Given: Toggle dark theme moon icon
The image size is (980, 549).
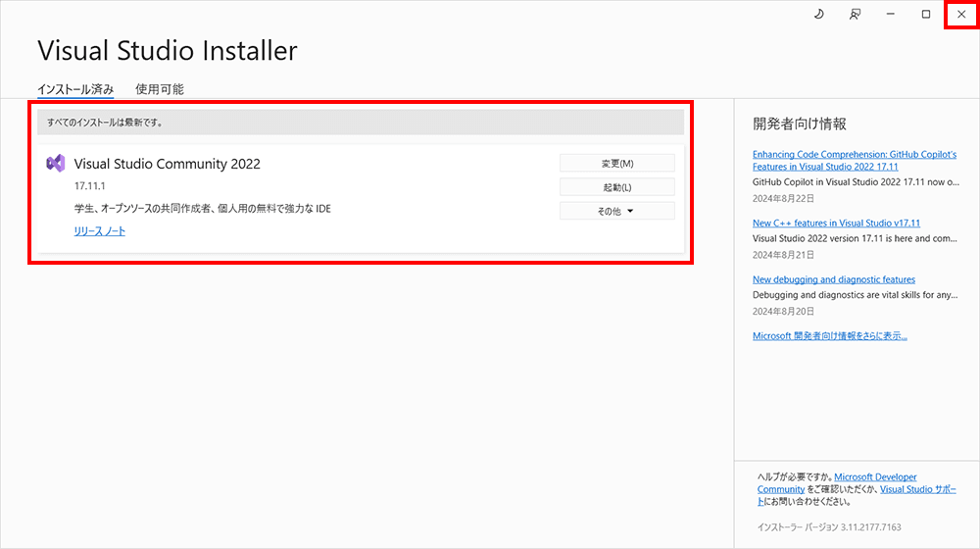Looking at the screenshot, I should click(818, 14).
